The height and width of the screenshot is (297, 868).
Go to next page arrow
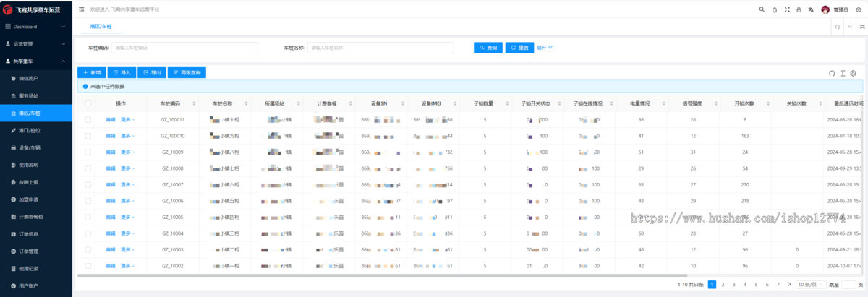tap(788, 285)
